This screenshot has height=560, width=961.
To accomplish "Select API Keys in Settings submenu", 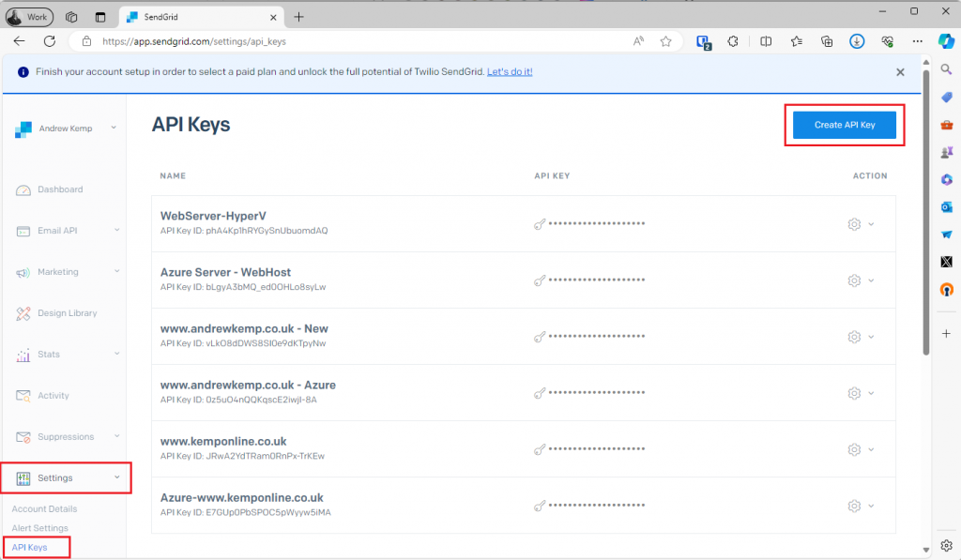I will pos(29,547).
